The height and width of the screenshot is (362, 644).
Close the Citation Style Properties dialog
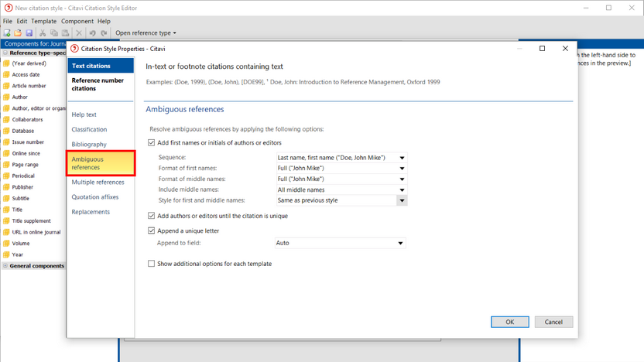(x=565, y=49)
